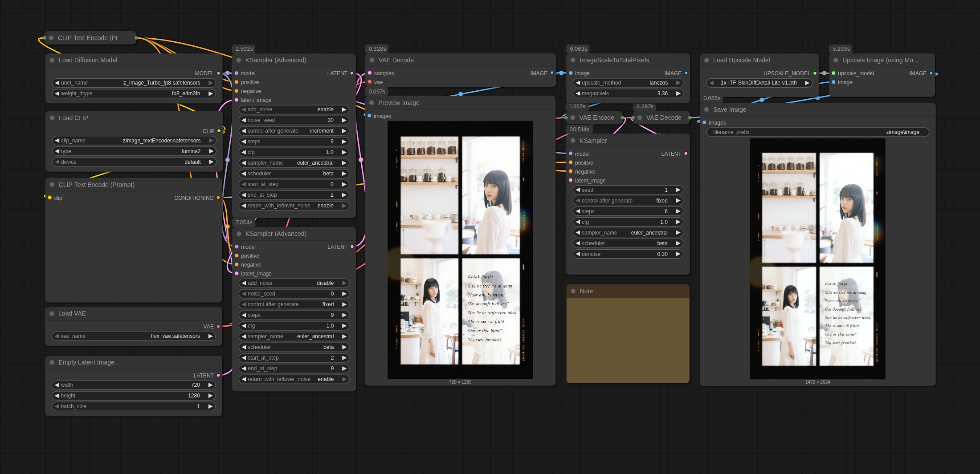Click the filename_prefix input field
This screenshot has height=474, width=980.
point(817,132)
